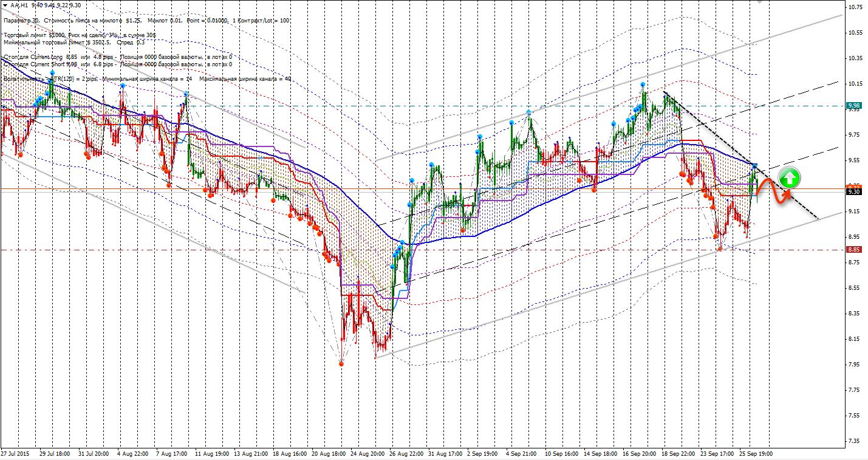Open the dropdown triangle beside AA,H1
This screenshot has width=868, height=460.
coord(5,5)
